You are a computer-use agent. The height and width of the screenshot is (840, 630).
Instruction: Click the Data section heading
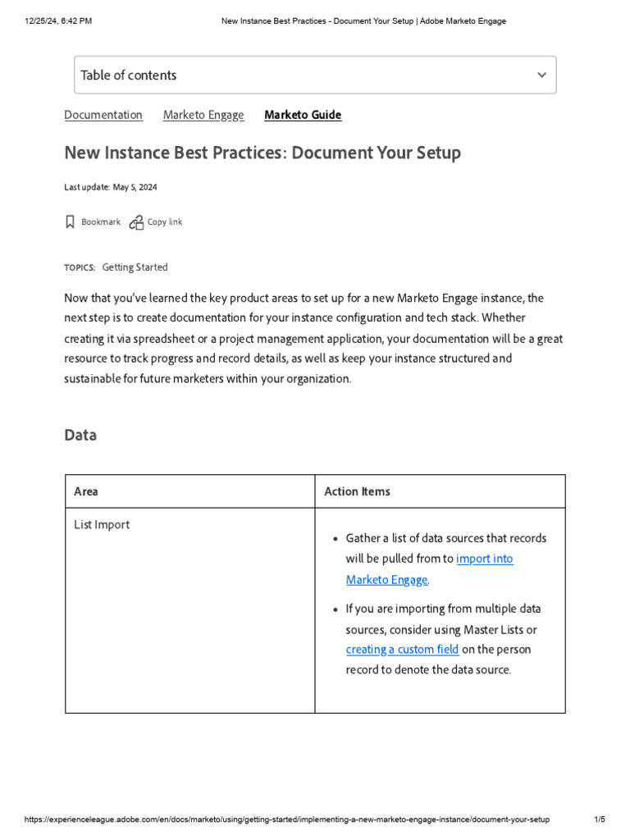(80, 435)
